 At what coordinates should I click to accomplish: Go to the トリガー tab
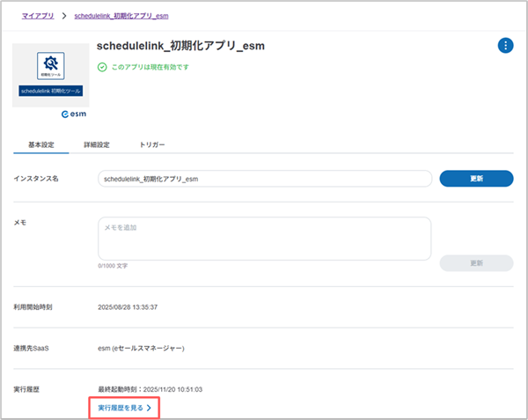pyautogui.click(x=152, y=144)
